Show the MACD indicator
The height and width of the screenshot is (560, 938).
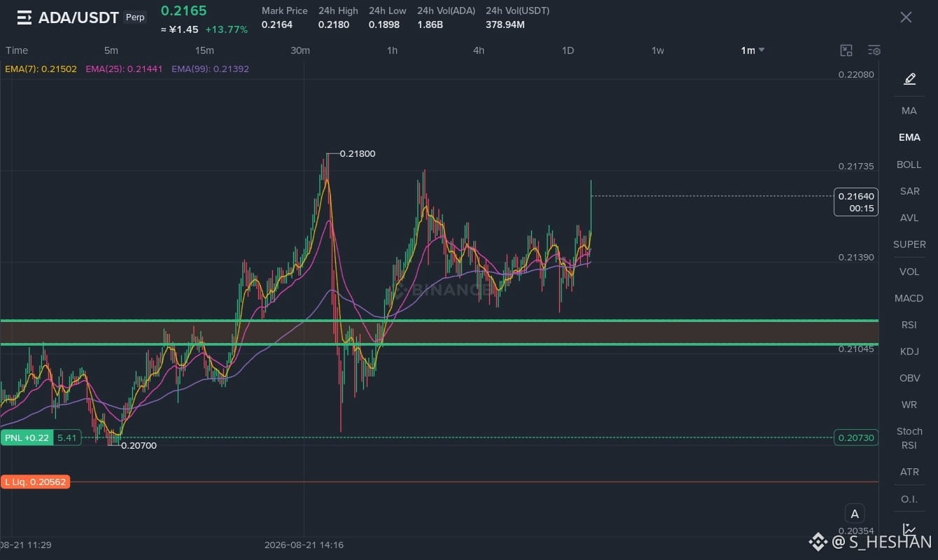(x=909, y=298)
